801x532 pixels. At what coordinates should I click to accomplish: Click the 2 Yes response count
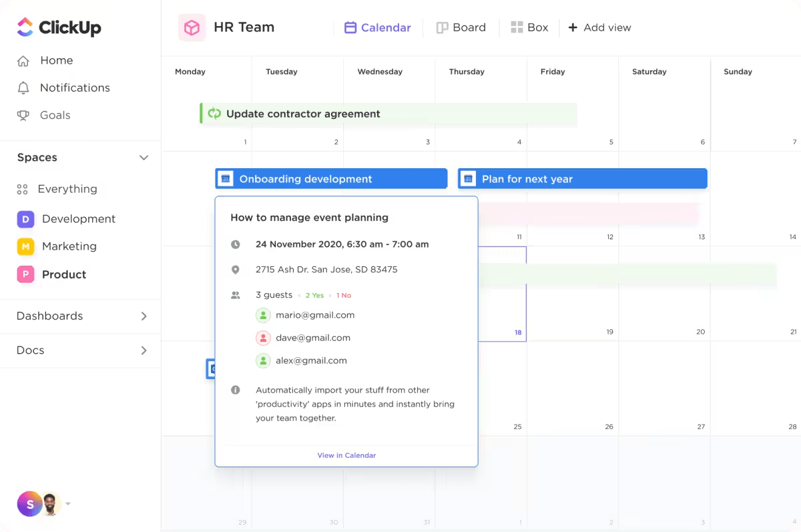click(314, 295)
